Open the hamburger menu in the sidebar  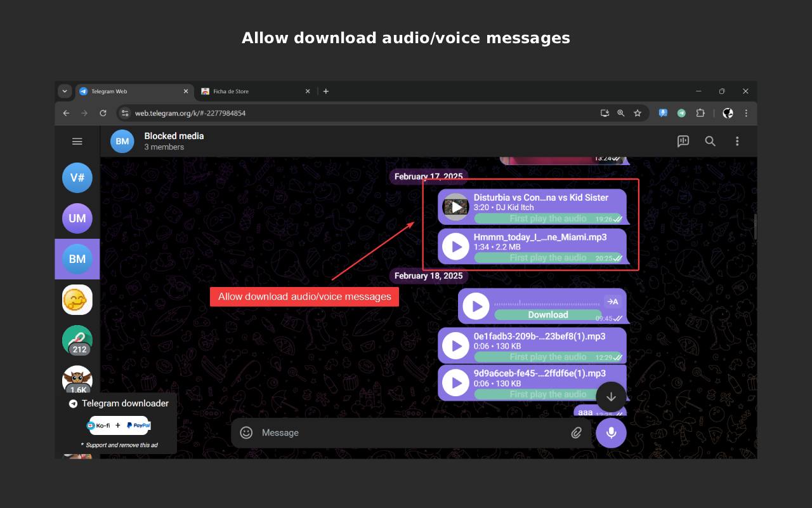click(x=77, y=141)
